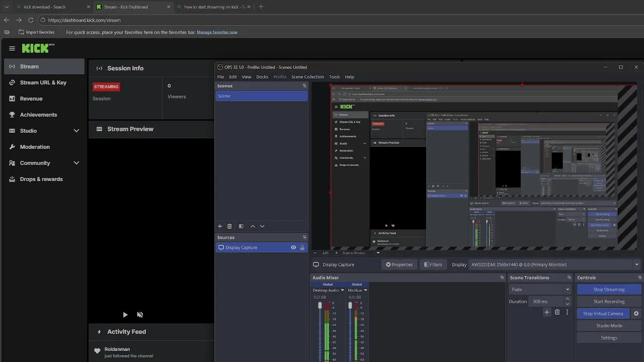Viewport: 644px width, 362px height.
Task: Open Mic/Aux options arrow
Action: (x=365, y=290)
